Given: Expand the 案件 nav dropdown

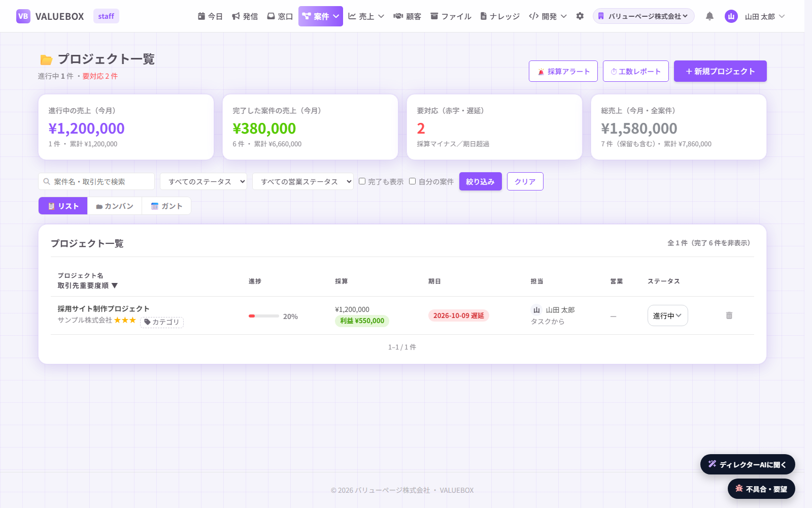Looking at the screenshot, I should 321,16.
